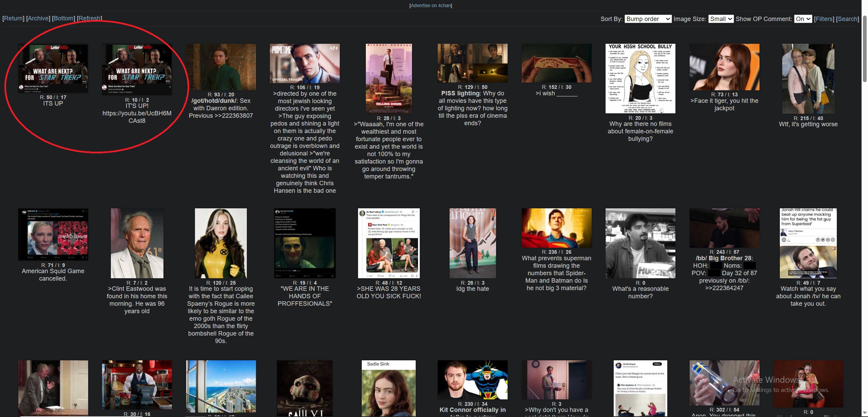Open the Primetime official trailer thumbnail
Screen dimensions: 868x417
coord(305,63)
